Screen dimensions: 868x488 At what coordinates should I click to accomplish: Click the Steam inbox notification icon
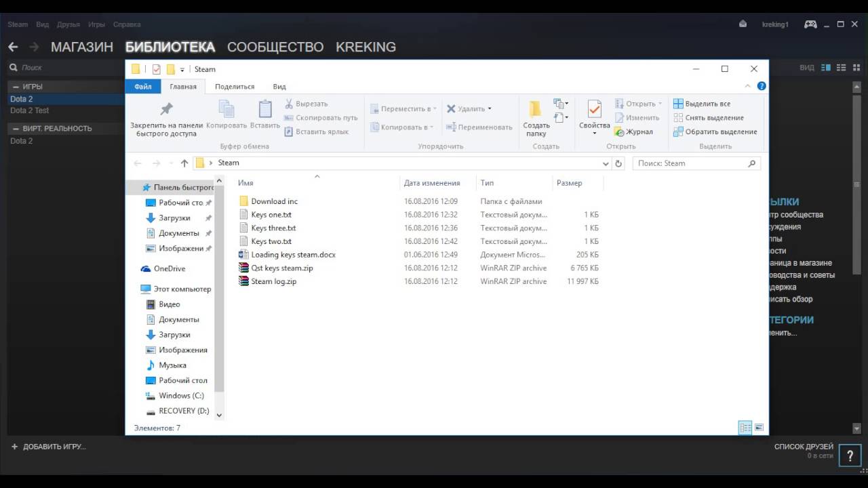pos(743,24)
